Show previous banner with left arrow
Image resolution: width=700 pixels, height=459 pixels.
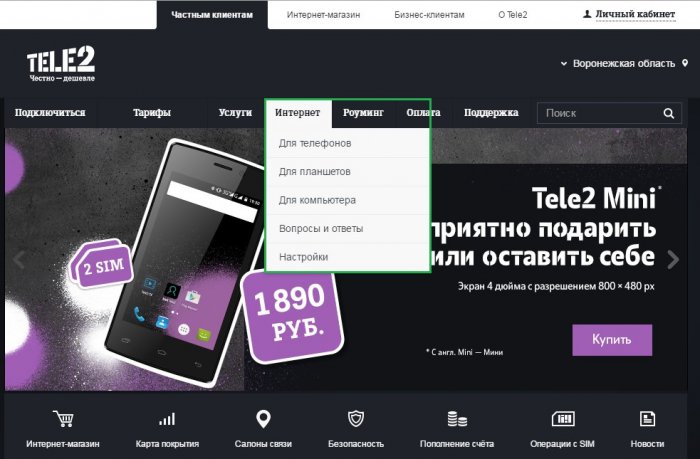point(19,259)
